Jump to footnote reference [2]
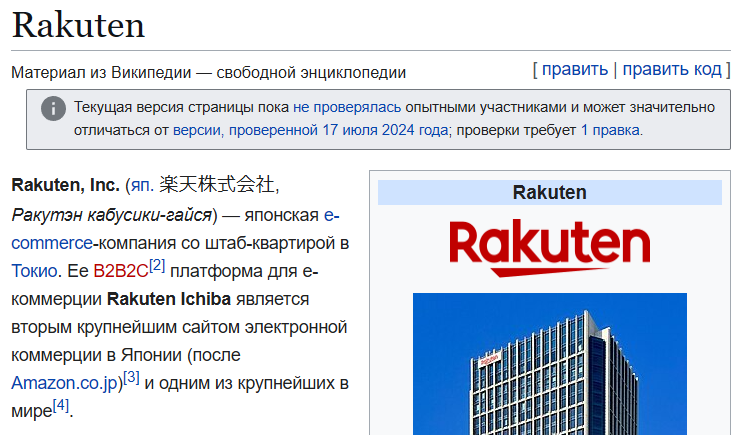The height and width of the screenshot is (435, 734). pyautogui.click(x=157, y=265)
